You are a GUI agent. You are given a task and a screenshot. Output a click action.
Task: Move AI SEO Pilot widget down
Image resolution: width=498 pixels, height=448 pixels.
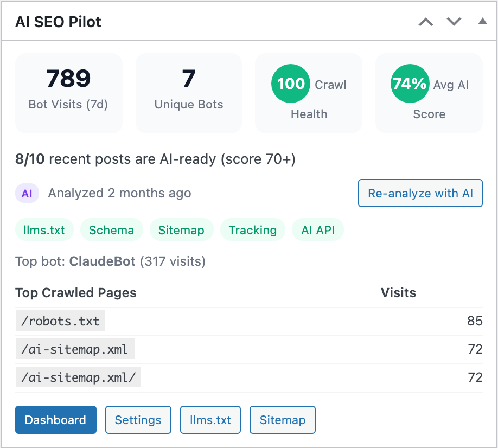point(454,22)
